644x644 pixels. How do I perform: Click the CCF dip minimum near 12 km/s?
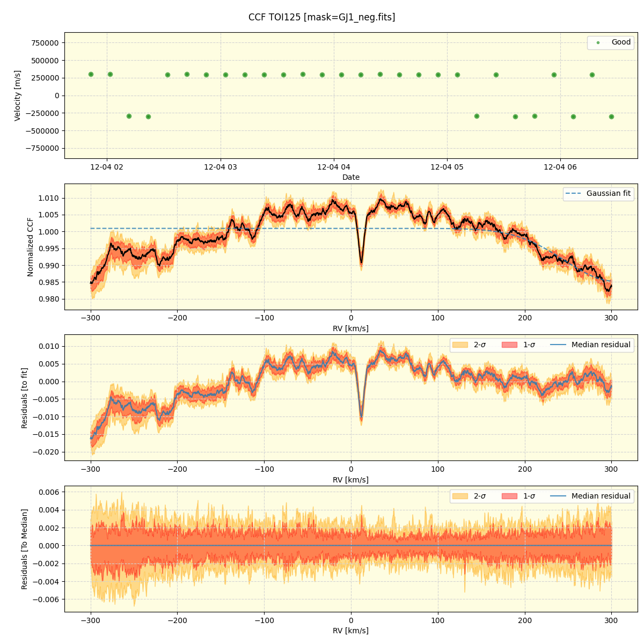coord(361,262)
